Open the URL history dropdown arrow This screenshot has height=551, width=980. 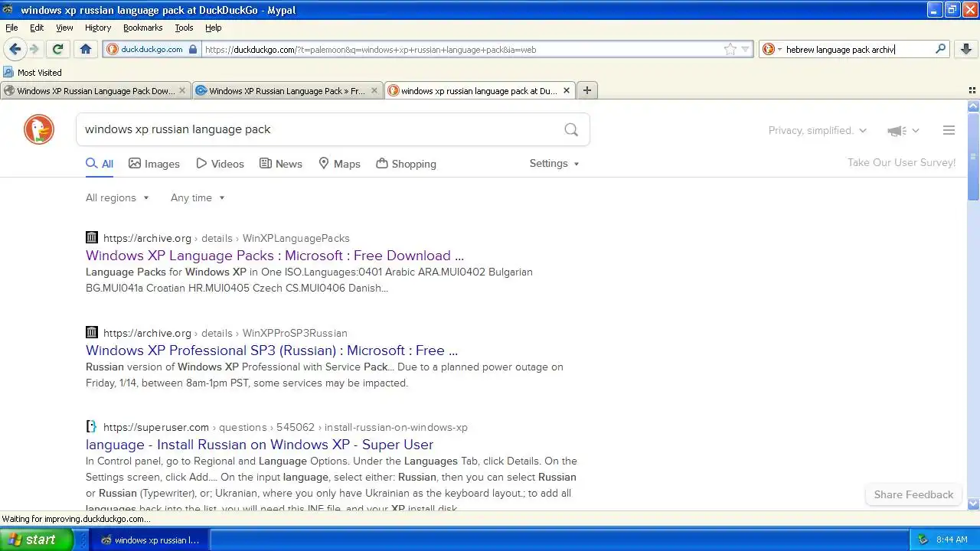745,50
